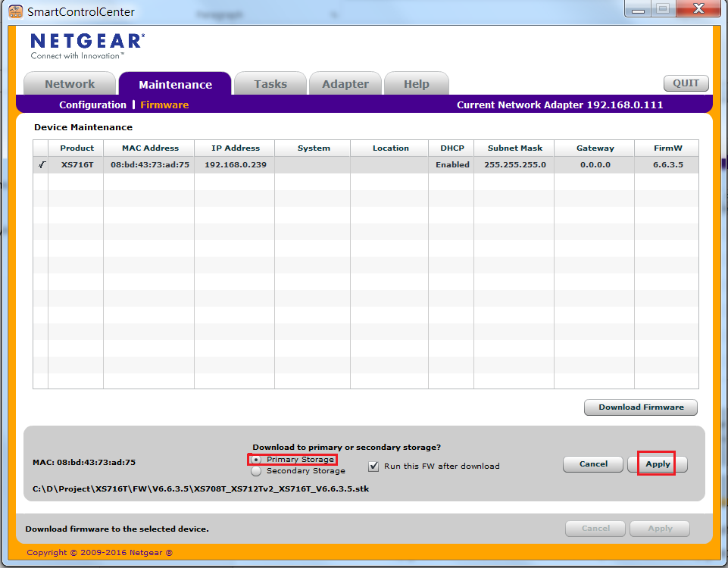Close the SmartControlCenter window
This screenshot has width=728, height=568.
698,9
